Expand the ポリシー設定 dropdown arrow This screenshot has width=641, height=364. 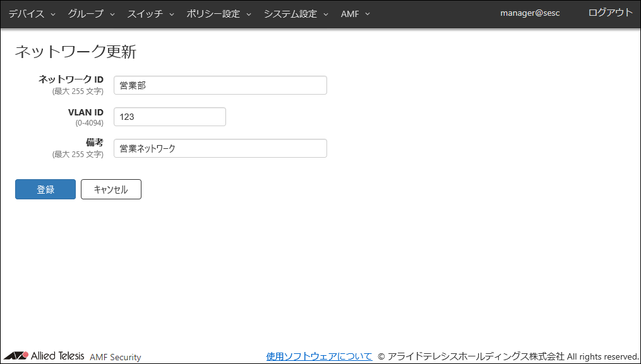pos(249,15)
